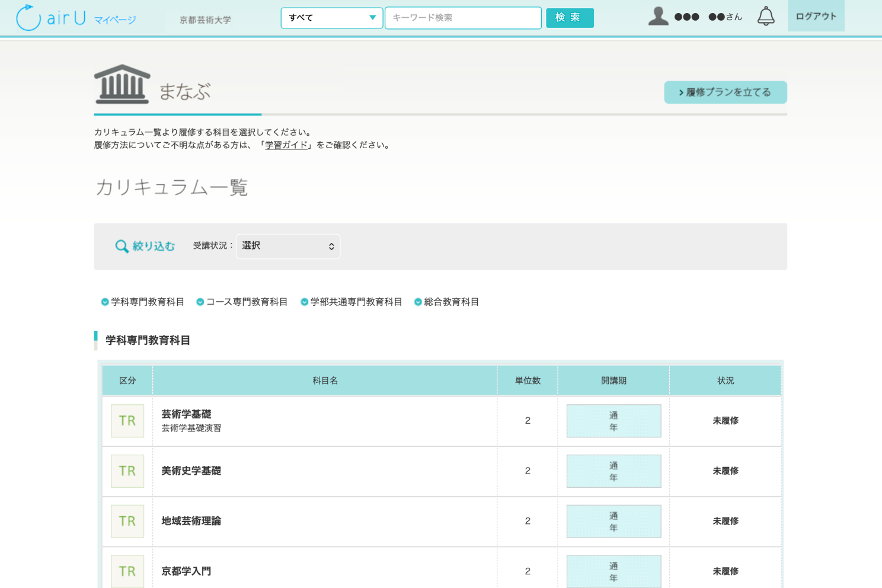Click credit value 2 in 芸術学基礎 row
882x588 pixels.
tap(528, 421)
